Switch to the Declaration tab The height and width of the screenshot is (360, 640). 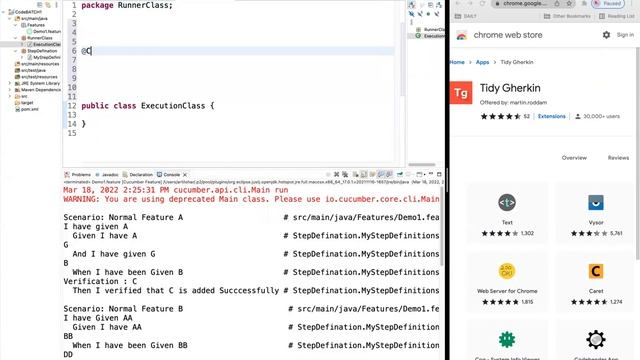tap(138, 175)
